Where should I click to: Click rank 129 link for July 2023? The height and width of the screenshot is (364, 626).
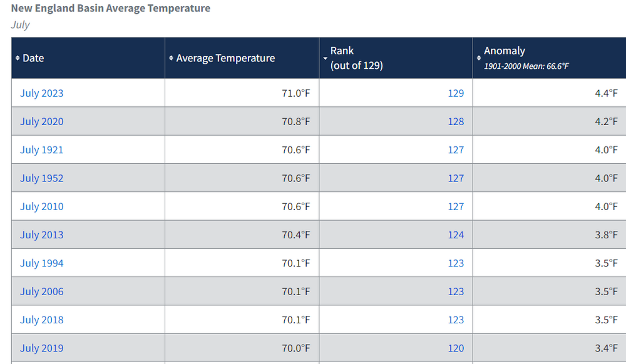456,93
